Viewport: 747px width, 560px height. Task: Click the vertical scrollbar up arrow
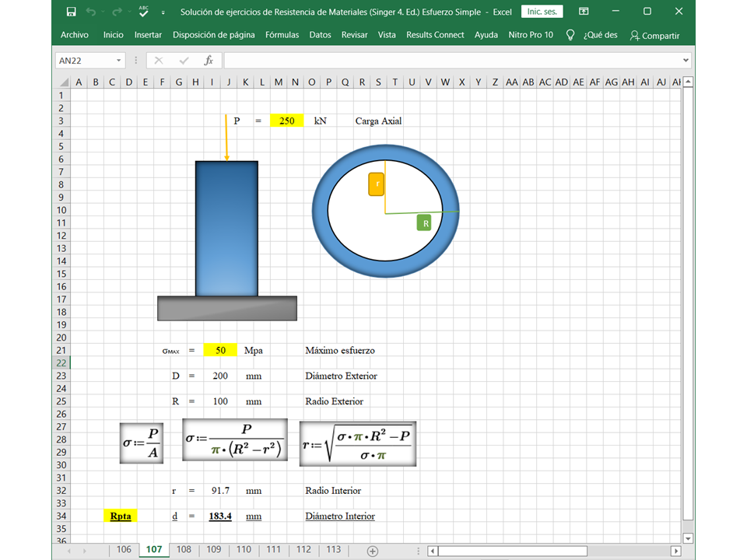click(x=687, y=82)
